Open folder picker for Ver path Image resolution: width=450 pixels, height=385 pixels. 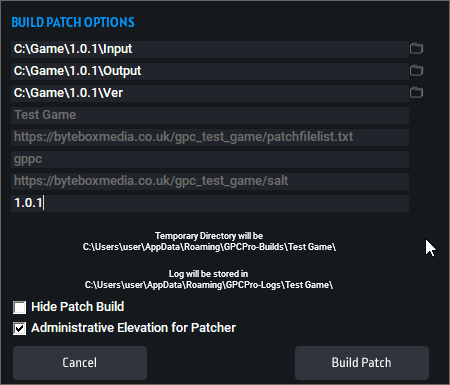pyautogui.click(x=416, y=93)
